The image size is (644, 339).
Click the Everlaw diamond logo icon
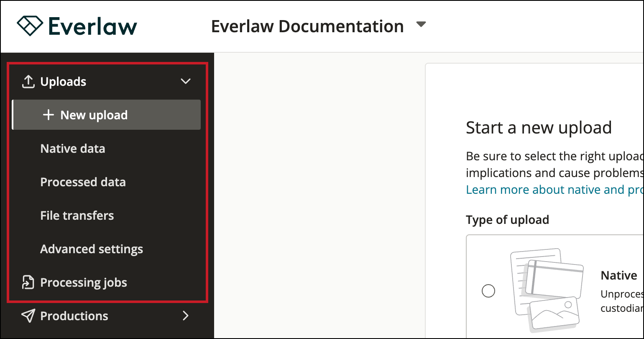tap(30, 26)
